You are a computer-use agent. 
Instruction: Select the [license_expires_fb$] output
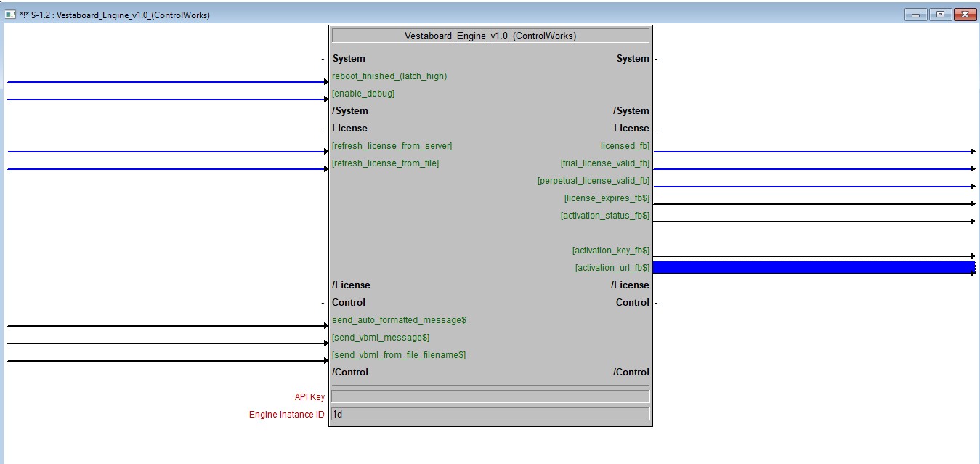(x=607, y=198)
